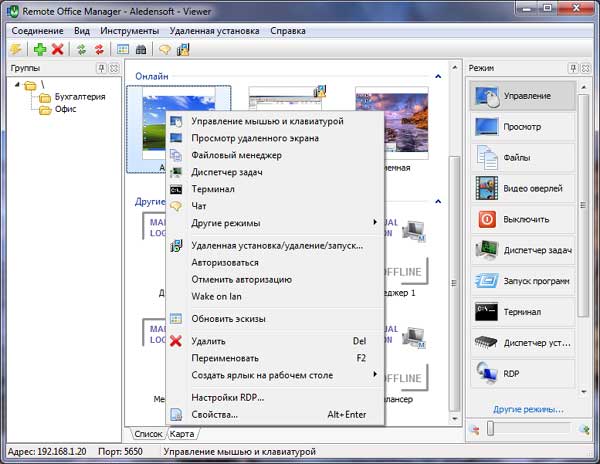Click computer list scroll up arrow

455,68
